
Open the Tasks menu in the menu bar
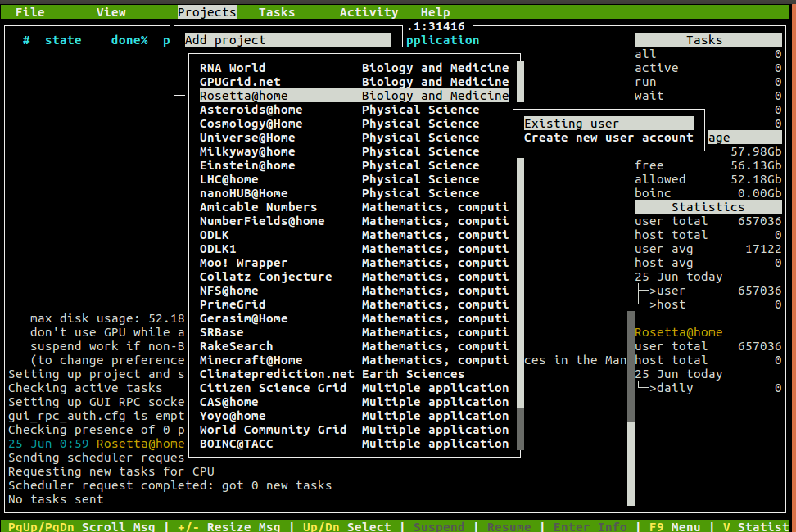(277, 12)
